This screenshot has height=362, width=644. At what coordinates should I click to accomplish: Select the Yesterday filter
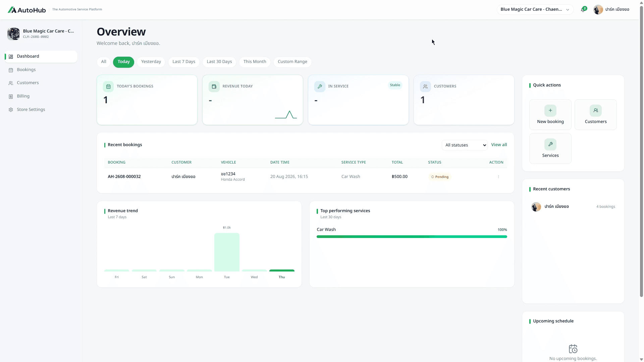pos(151,62)
